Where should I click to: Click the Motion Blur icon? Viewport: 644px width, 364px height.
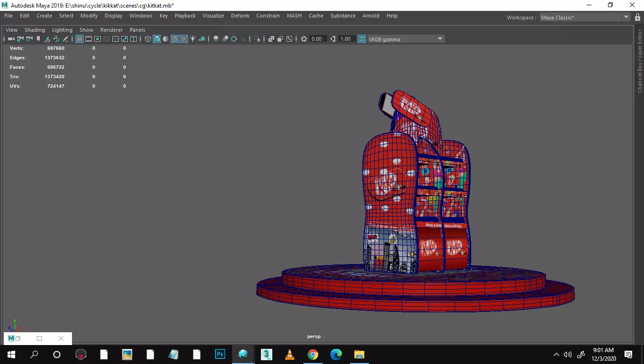click(225, 39)
